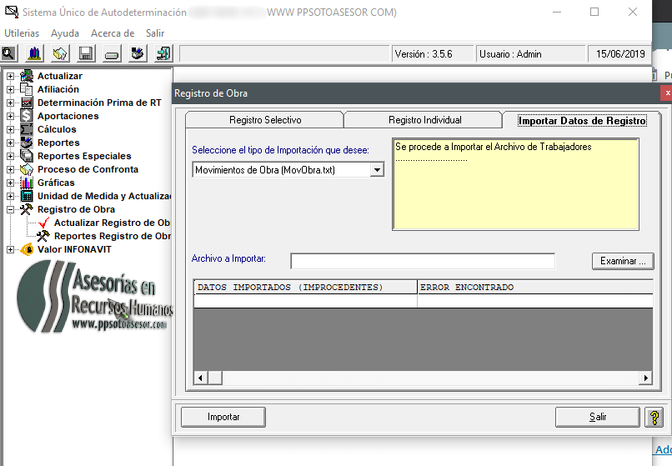Screen dimensions: 672x466
Task: Click the Reportes tree icon
Action: point(27,142)
